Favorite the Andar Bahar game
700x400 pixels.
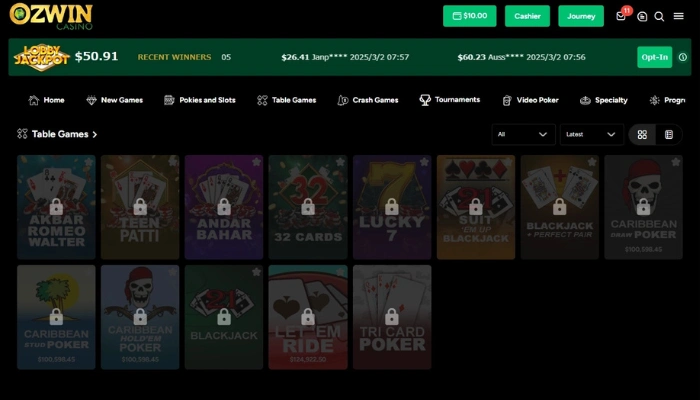pos(256,162)
